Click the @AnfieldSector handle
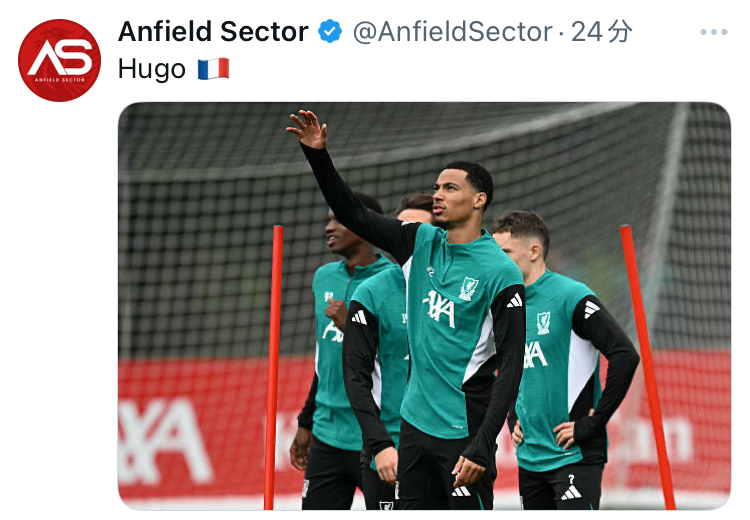Viewport: 750px width, 520px height. click(453, 32)
